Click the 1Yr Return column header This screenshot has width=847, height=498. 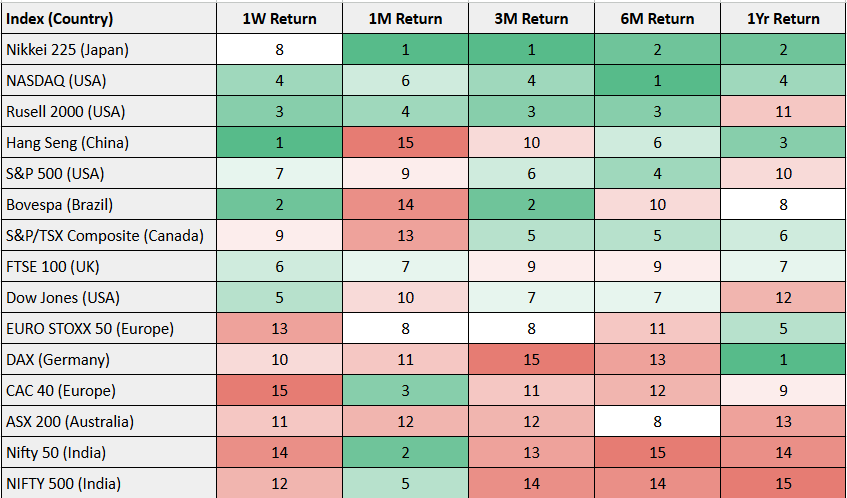pos(783,19)
